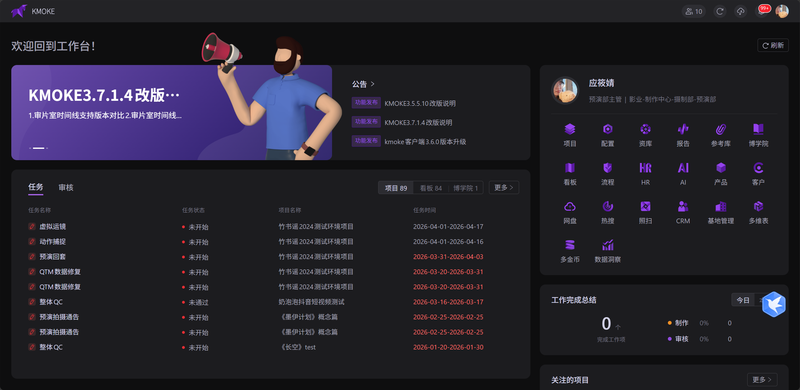The height and width of the screenshot is (390, 800).
Task: Open the KMOKE3.7.1.4改版说明 announcement link
Action: [418, 123]
